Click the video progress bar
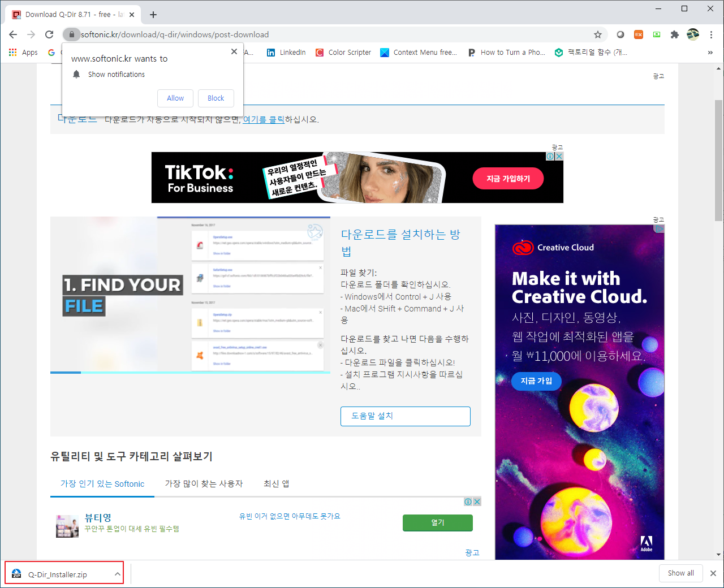 coord(190,373)
